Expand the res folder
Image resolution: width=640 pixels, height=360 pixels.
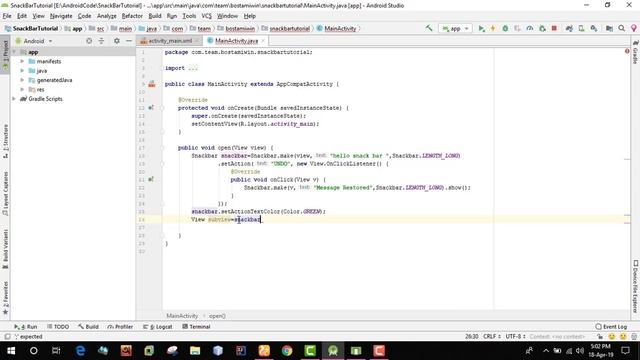[22, 89]
